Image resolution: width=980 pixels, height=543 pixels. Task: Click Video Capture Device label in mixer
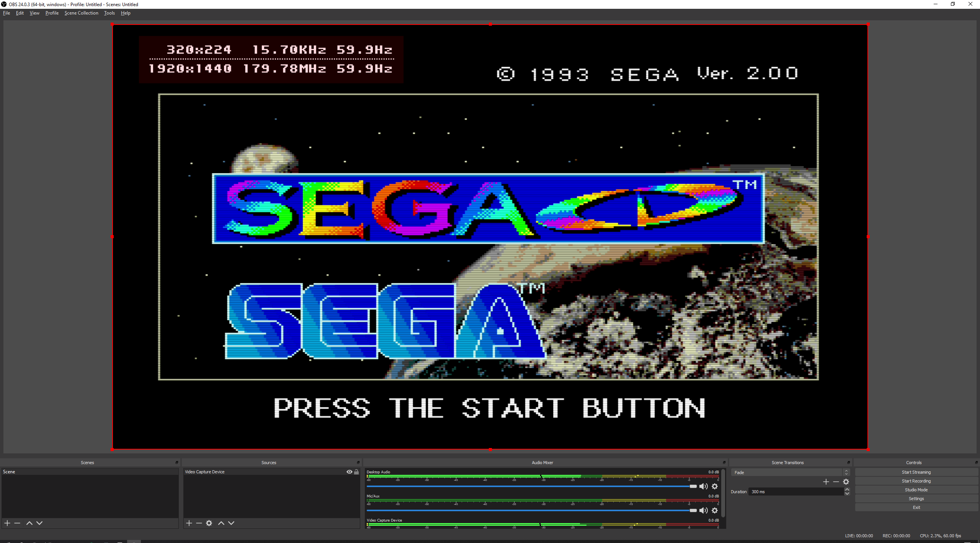coord(384,520)
